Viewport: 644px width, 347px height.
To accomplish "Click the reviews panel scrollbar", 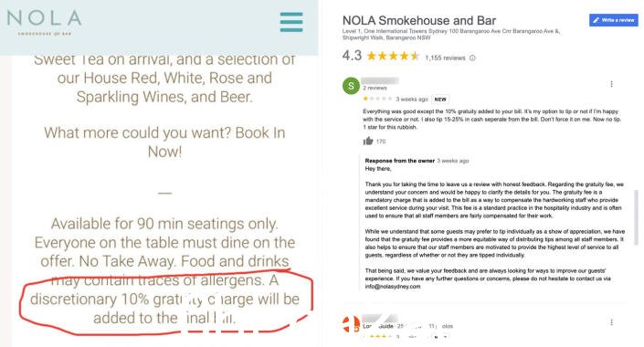I will [x=637, y=217].
